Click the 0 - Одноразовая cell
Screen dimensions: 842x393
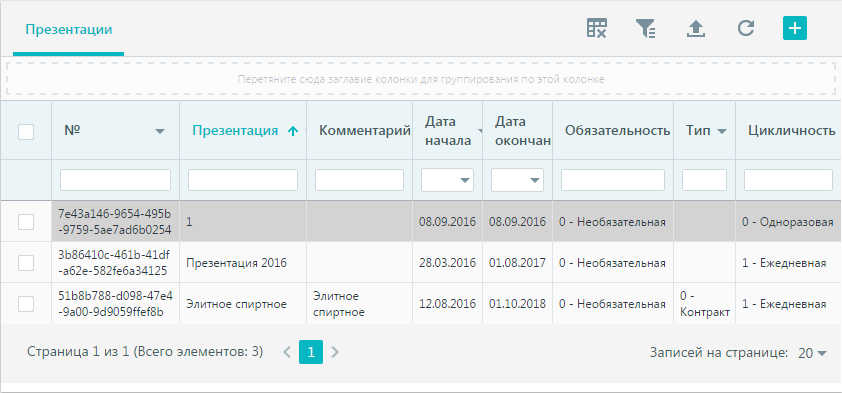coord(788,222)
